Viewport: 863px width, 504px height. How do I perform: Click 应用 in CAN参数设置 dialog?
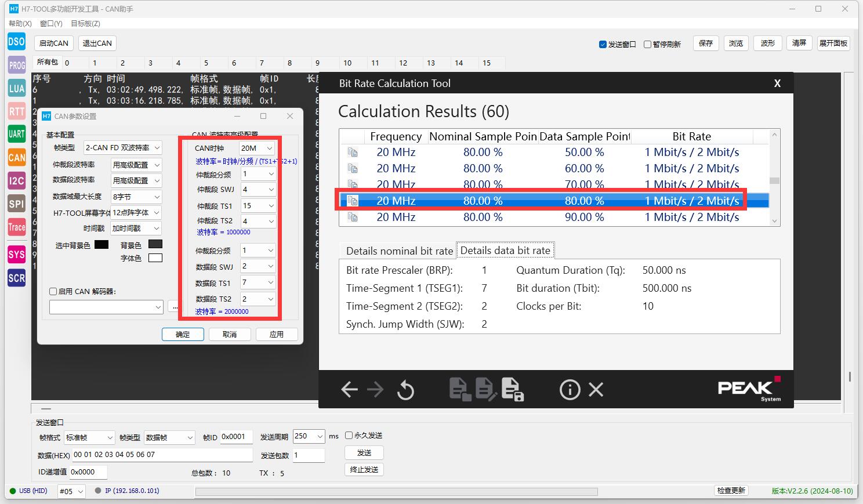277,334
